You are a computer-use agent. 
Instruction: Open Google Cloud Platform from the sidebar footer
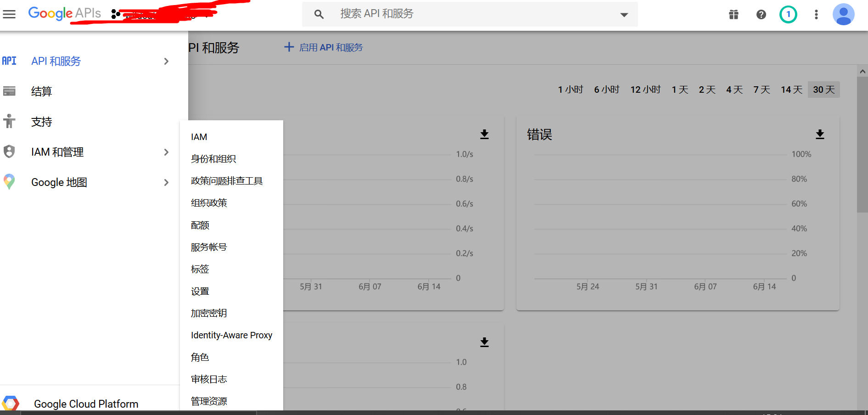85,404
